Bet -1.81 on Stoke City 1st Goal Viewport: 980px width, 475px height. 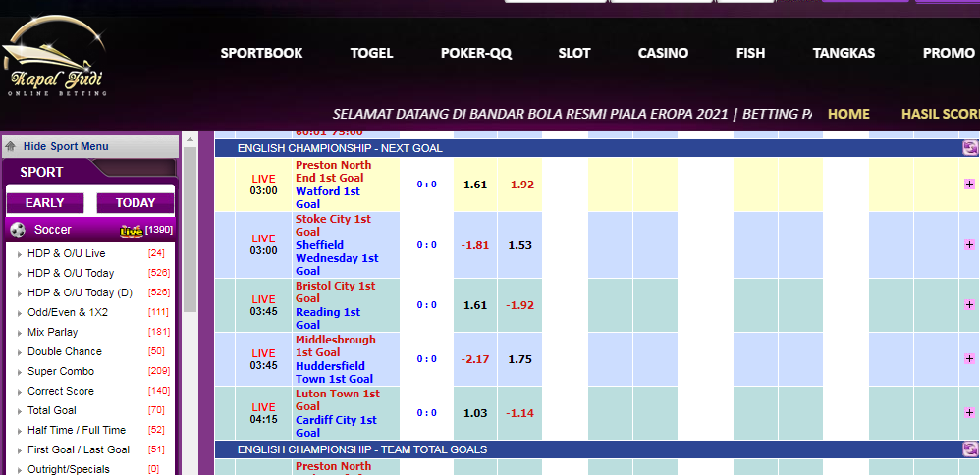(x=475, y=245)
